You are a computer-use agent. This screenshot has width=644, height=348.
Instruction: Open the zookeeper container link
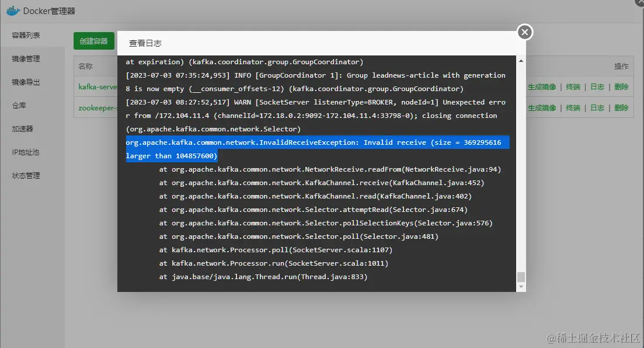point(98,108)
